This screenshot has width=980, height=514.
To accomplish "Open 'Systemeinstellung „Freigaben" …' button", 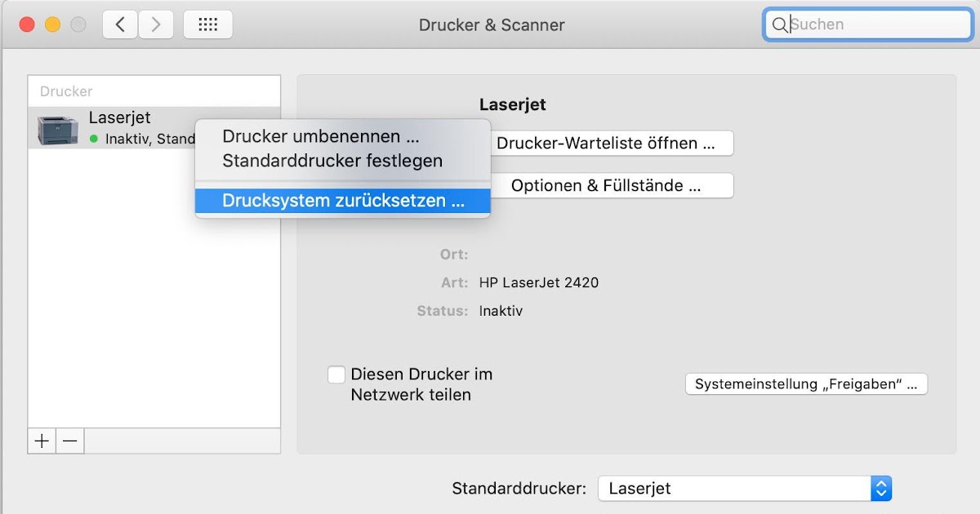I will click(x=805, y=383).
